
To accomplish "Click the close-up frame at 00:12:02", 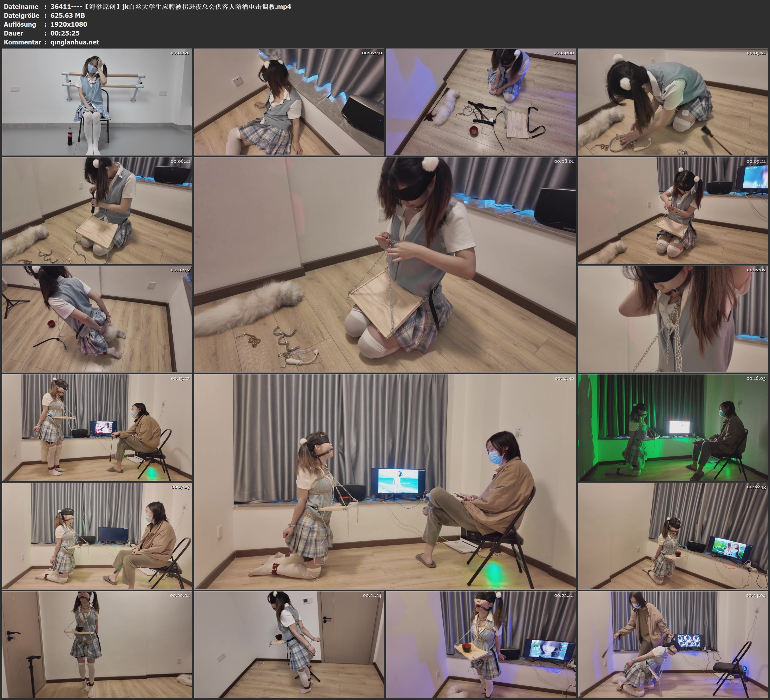I will pyautogui.click(x=673, y=319).
